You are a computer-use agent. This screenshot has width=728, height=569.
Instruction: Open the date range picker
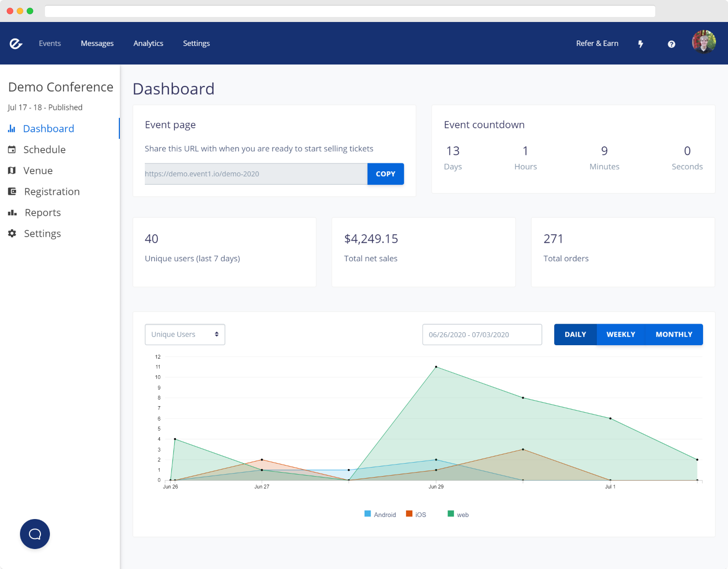(481, 334)
